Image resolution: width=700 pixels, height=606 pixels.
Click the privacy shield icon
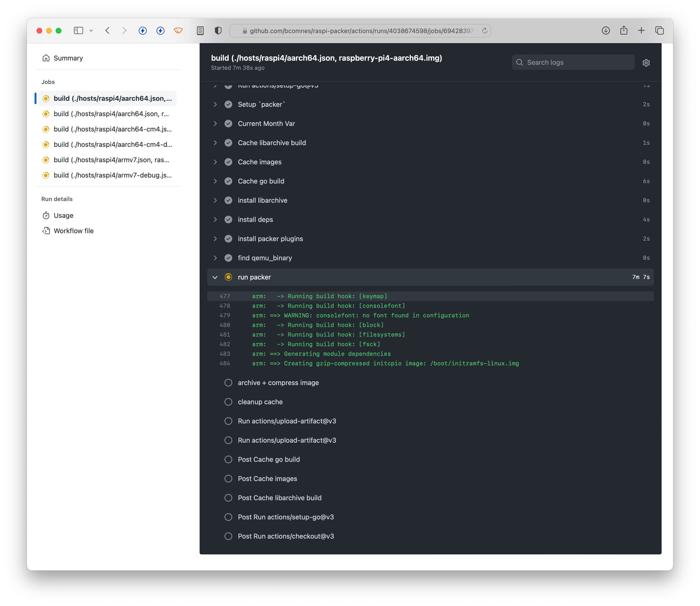click(218, 31)
